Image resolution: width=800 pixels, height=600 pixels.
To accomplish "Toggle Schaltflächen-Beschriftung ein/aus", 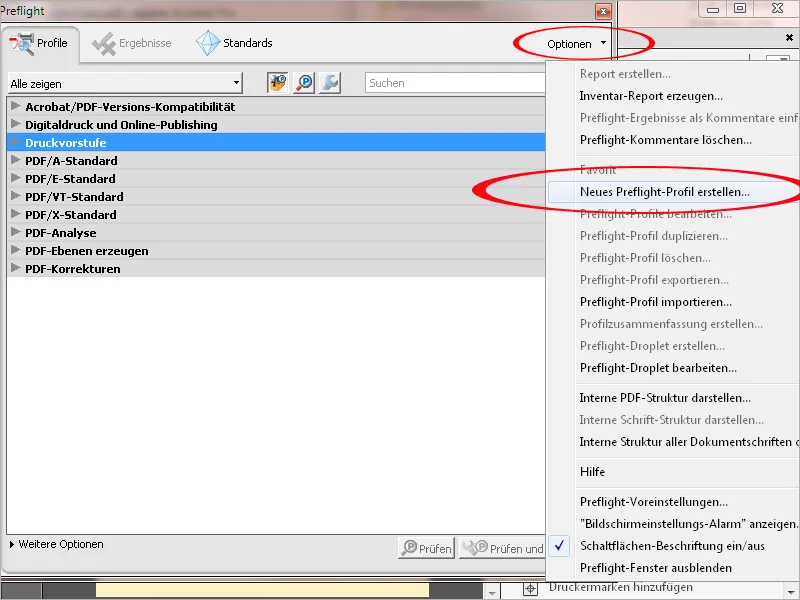I will tap(672, 547).
